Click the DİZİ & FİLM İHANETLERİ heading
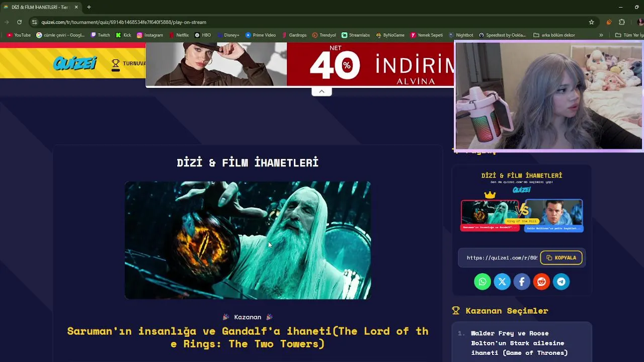The height and width of the screenshot is (362, 644). click(x=248, y=162)
